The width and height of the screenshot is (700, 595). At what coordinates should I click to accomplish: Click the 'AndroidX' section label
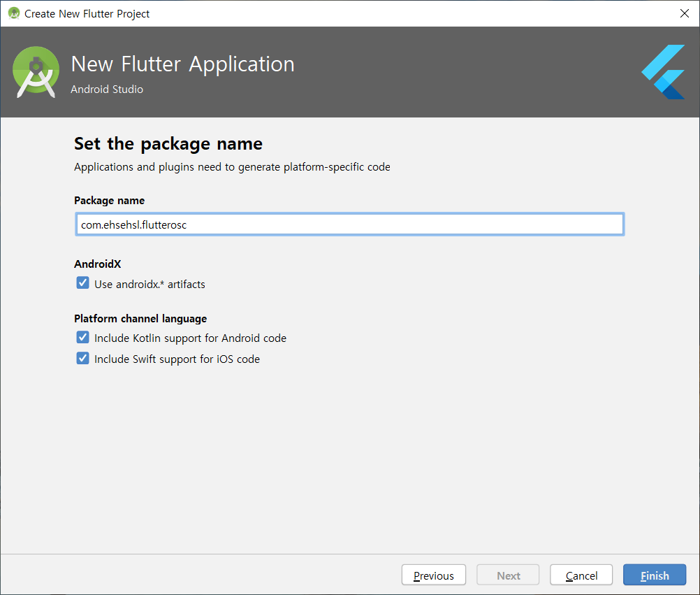[97, 264]
